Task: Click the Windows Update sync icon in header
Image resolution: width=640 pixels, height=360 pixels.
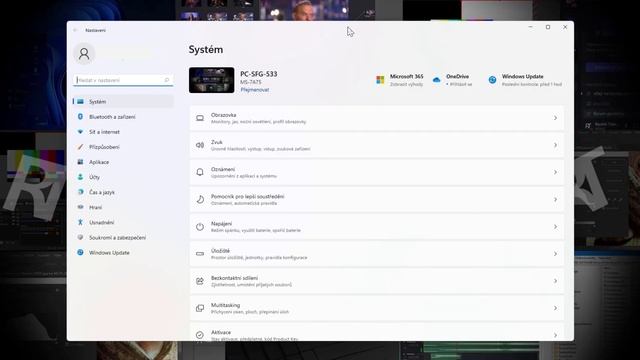Action: pos(492,80)
